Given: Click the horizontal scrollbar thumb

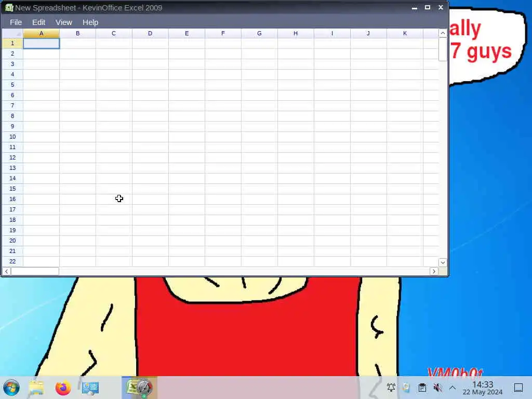Looking at the screenshot, I should tap(35, 271).
